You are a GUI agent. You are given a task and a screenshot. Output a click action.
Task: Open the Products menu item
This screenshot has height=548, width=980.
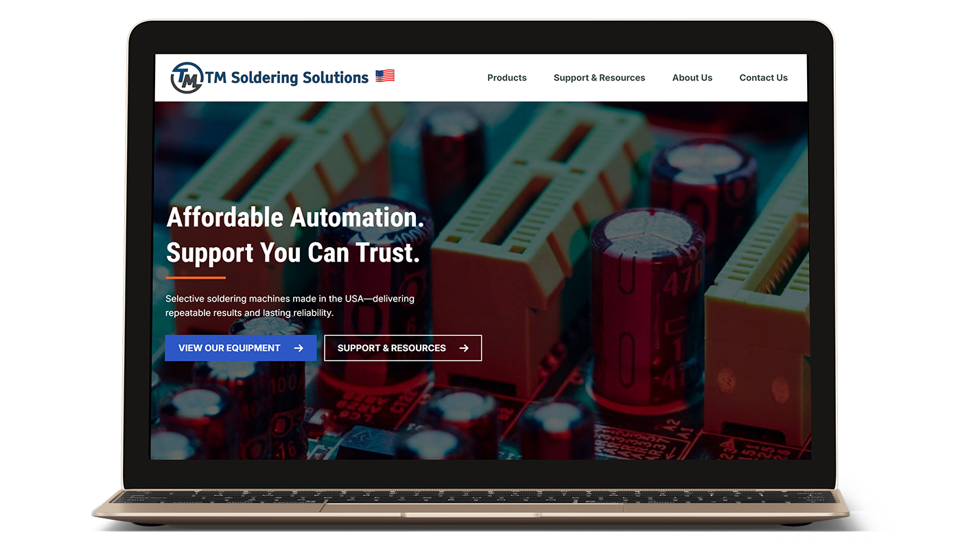506,78
